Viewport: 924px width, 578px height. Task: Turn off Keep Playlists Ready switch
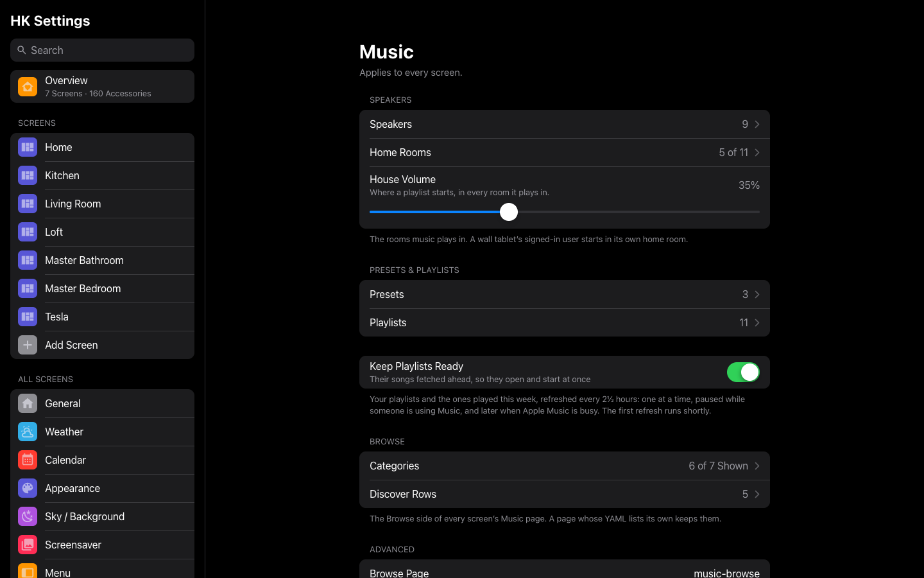tap(743, 372)
